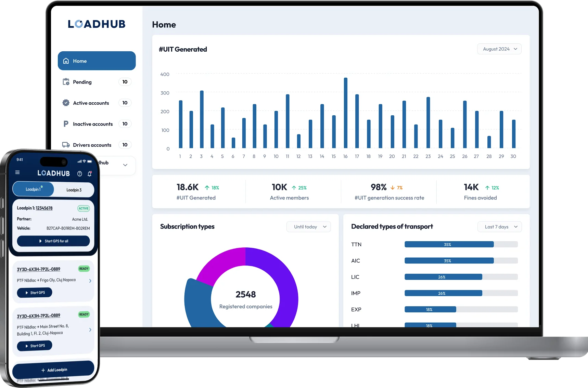Click the TTN 35% progress bar
588x388 pixels.
point(461,244)
